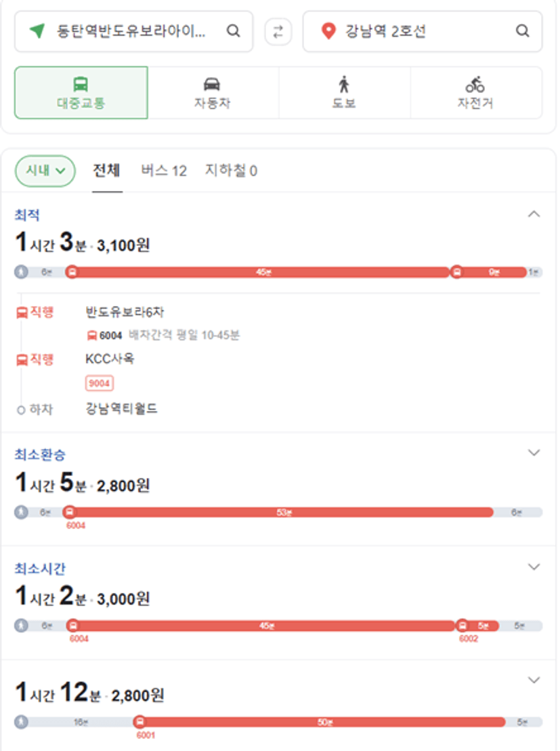Search icon in the origin field
The height and width of the screenshot is (751, 560).
234,31
